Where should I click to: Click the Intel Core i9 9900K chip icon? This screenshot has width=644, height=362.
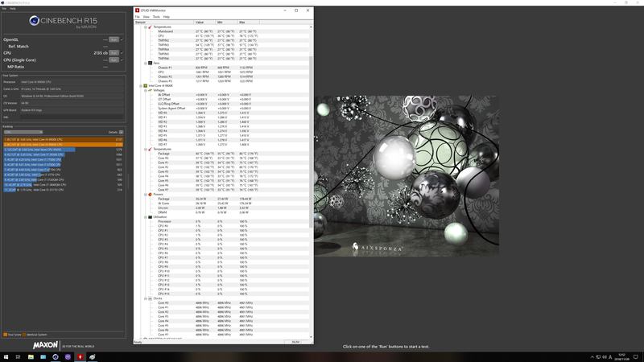146,86
